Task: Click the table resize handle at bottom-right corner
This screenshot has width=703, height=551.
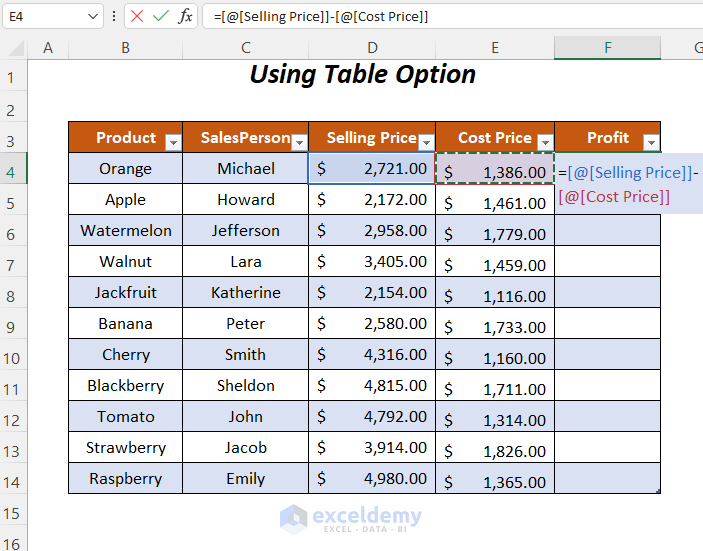Action: (x=659, y=492)
